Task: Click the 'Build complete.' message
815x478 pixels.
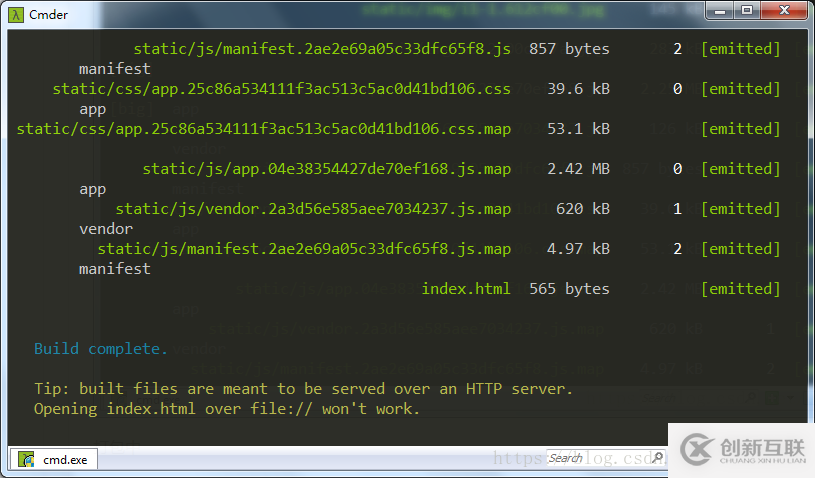Action: [101, 349]
